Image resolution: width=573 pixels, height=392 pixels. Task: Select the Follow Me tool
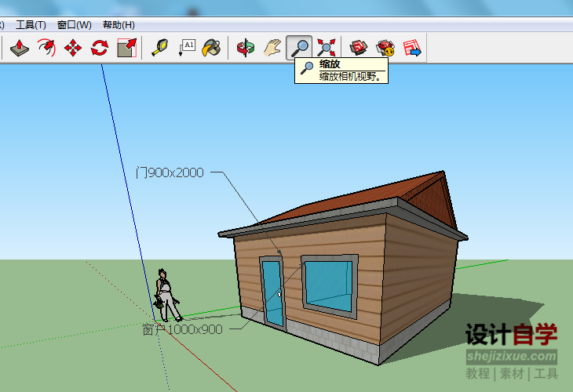pyautogui.click(x=47, y=48)
